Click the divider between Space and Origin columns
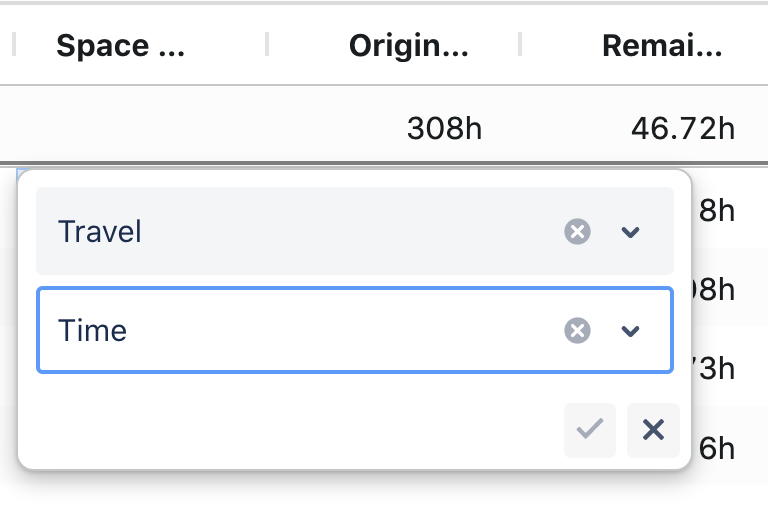Image resolution: width=768 pixels, height=514 pixels. pyautogui.click(x=267, y=44)
